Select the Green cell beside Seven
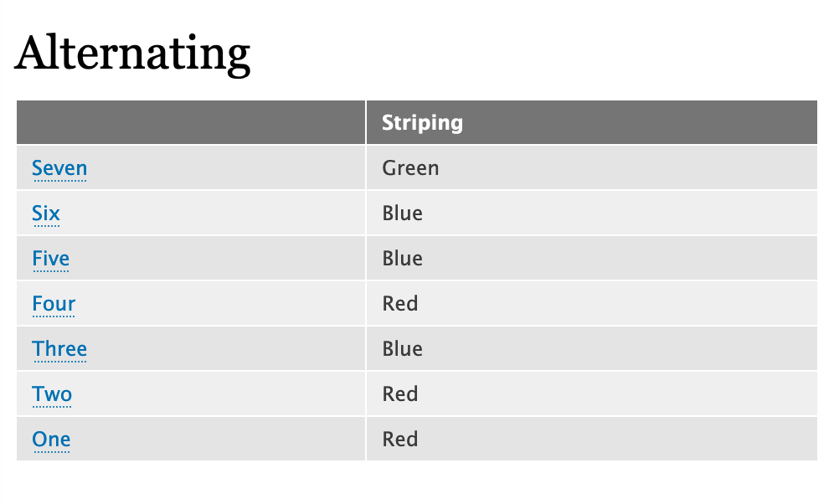This screenshot has width=834, height=504. [x=410, y=167]
